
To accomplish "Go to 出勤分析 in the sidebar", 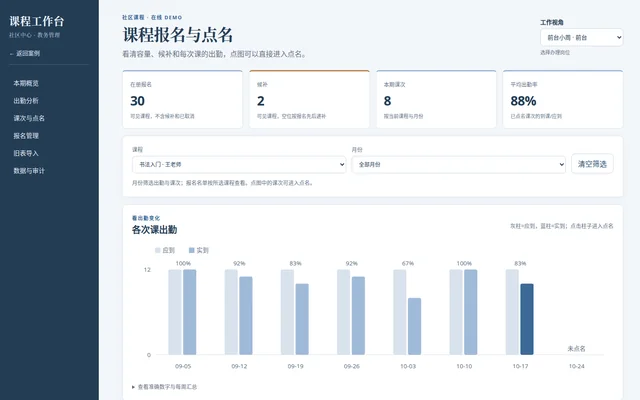I will coord(26,101).
